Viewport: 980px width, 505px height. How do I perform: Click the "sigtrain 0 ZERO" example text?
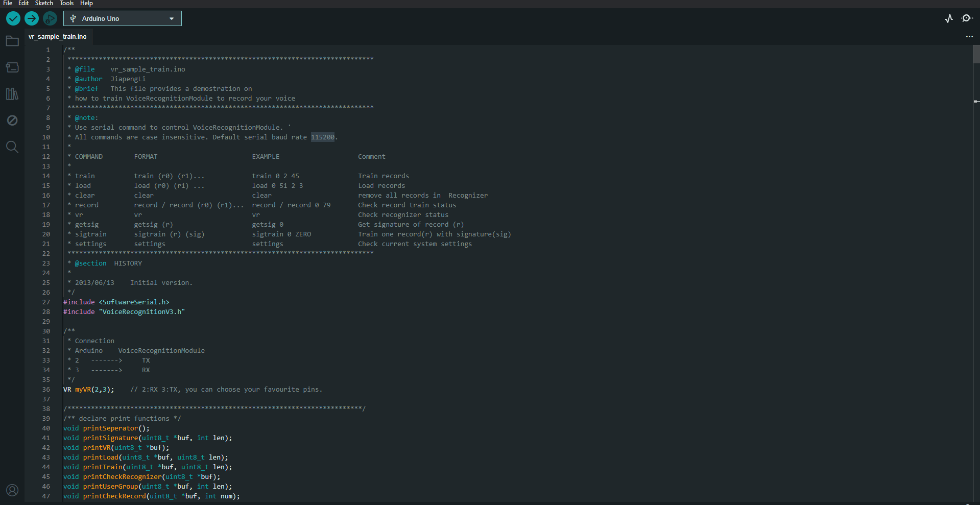[281, 234]
